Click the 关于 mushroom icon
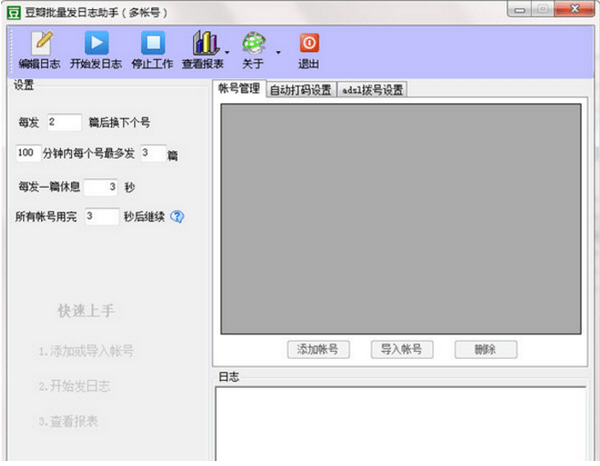 point(253,50)
